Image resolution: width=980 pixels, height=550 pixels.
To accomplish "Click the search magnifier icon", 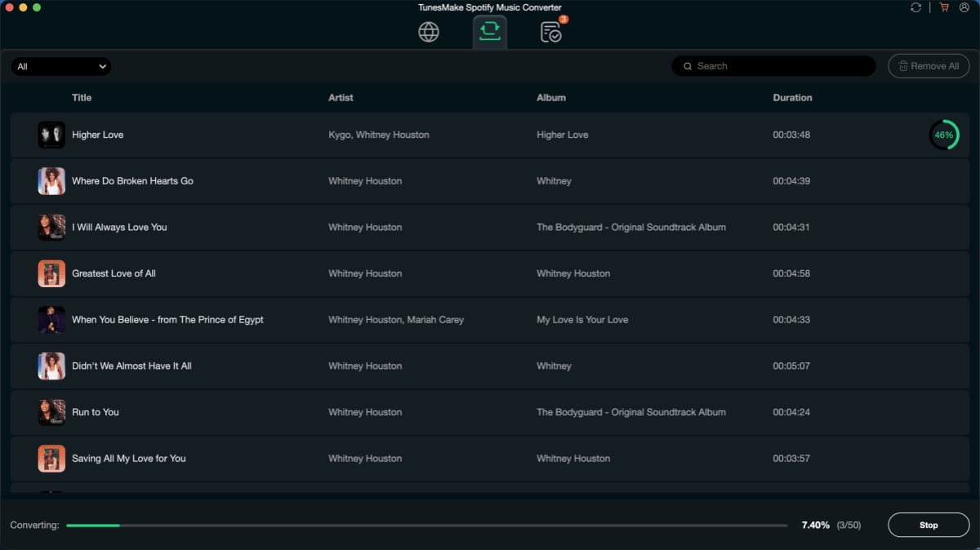I will [687, 66].
